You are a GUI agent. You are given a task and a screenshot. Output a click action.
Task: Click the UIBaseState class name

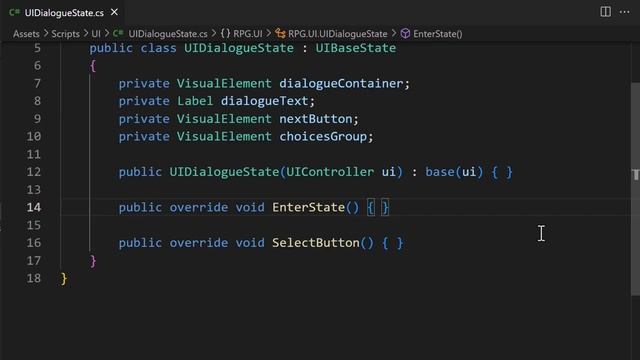356,48
